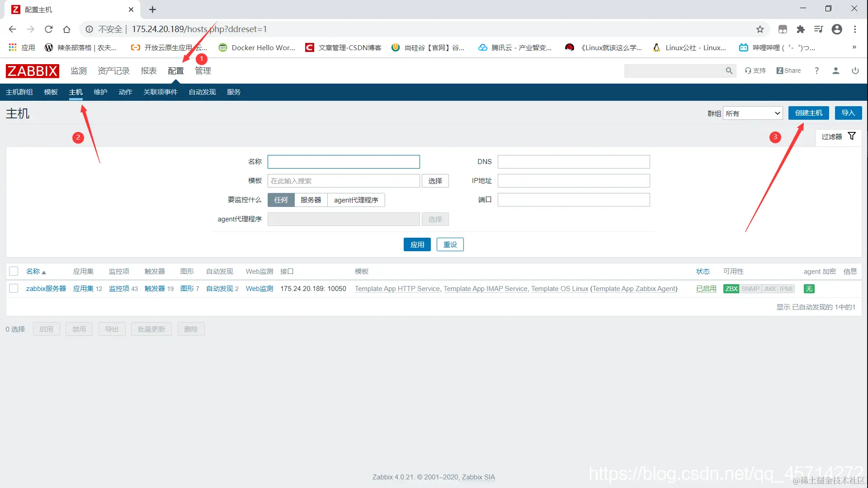Expand the 群组 dropdown

753,113
